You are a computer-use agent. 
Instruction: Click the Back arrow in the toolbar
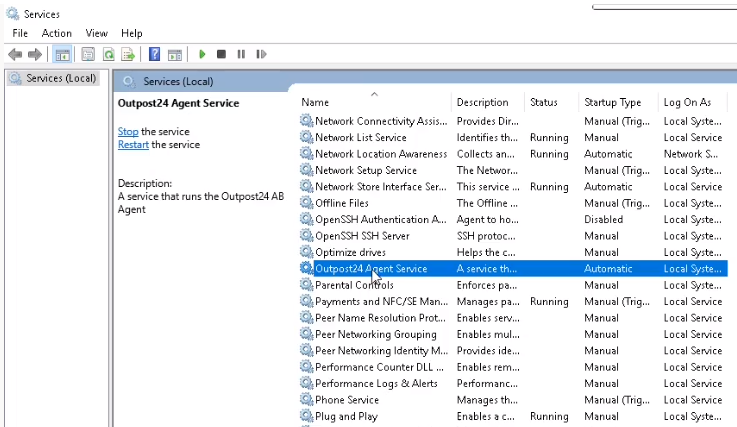click(15, 54)
